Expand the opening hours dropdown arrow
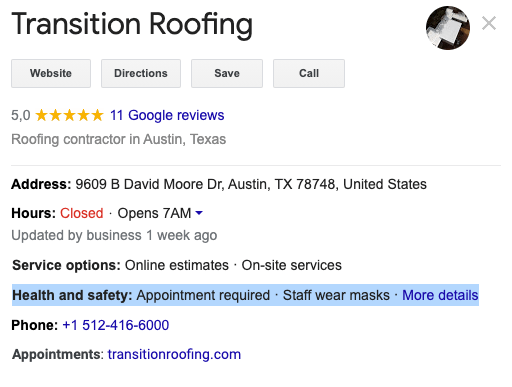 [199, 213]
